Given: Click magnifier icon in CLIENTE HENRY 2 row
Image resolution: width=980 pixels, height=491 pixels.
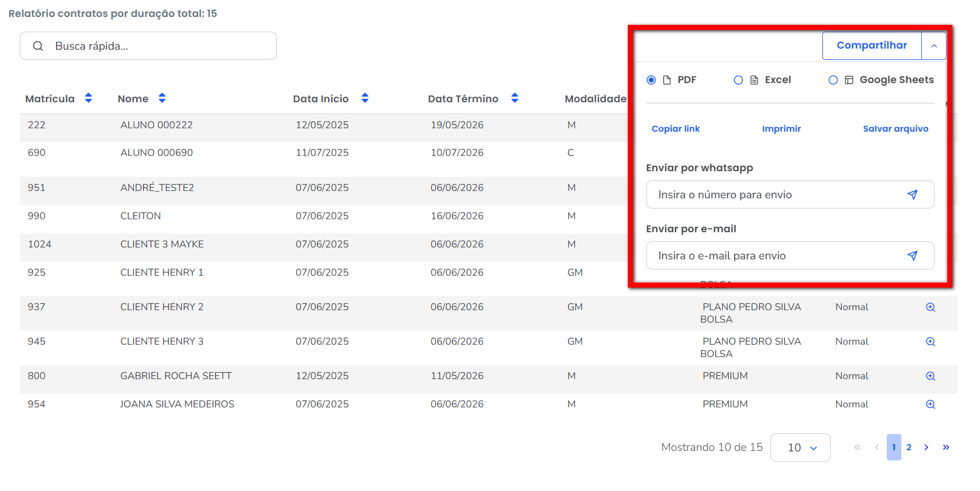Looking at the screenshot, I should 930,307.
